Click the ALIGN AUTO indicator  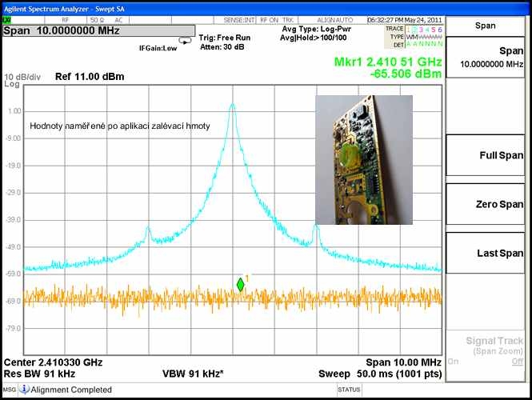click(x=335, y=20)
